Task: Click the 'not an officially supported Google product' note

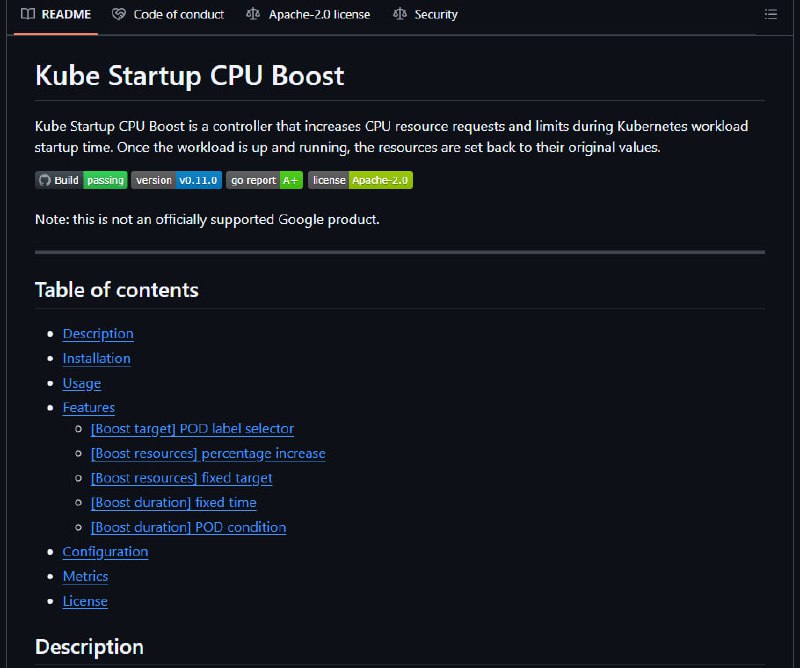Action: click(x=207, y=219)
